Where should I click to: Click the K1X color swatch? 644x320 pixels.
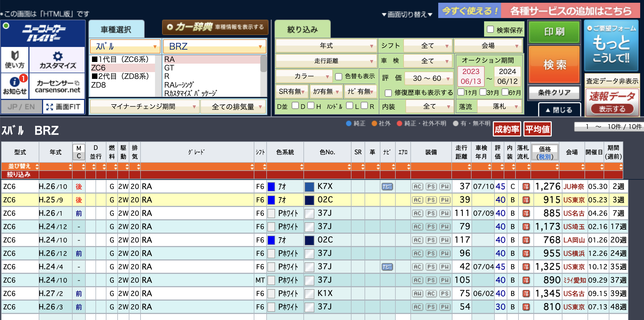[x=309, y=294]
